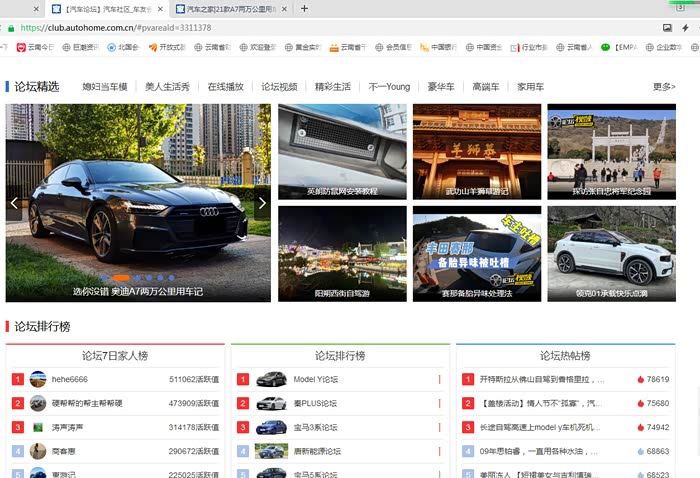
Task: Open 领克01承载快乐烹演 thumbnail
Action: click(611, 253)
